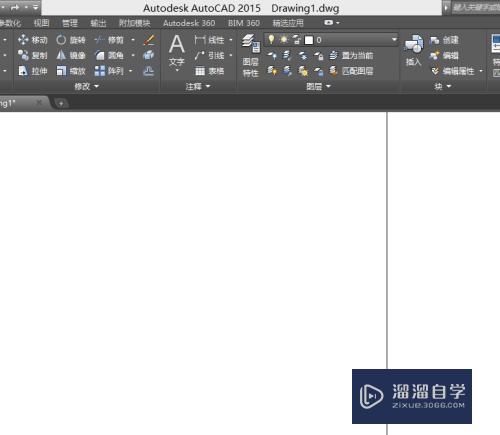The image size is (500, 435).
Task: Select the Move (移动) tool
Action: coord(32,40)
